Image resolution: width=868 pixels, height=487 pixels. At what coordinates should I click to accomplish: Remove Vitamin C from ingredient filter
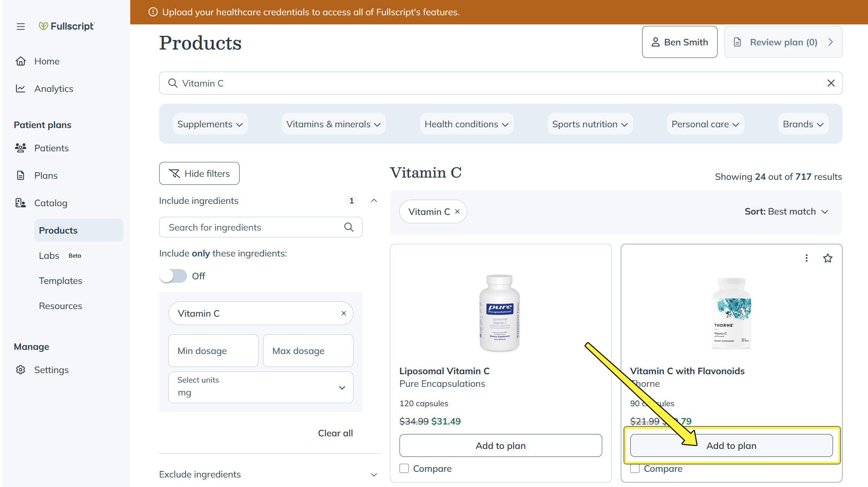pos(344,313)
